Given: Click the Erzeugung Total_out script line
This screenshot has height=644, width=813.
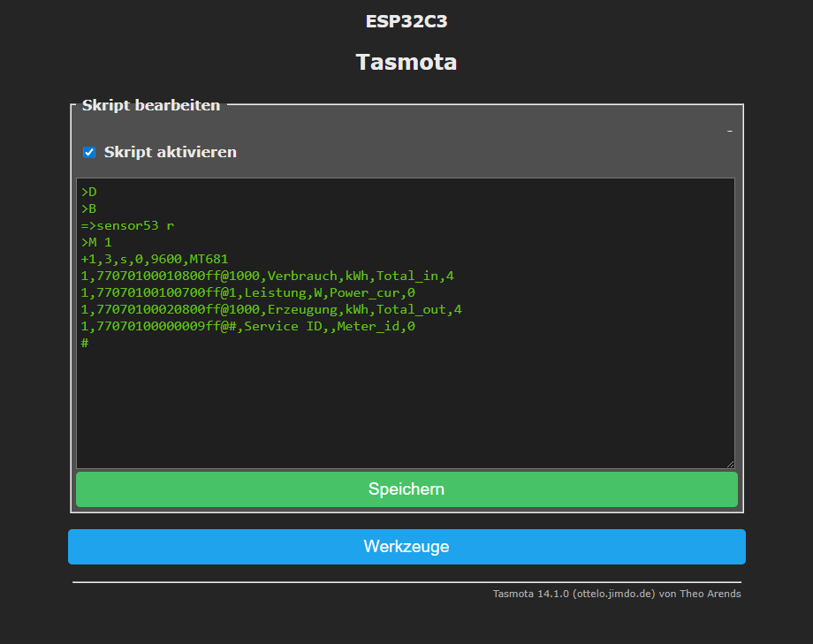Looking at the screenshot, I should click(x=270, y=309).
